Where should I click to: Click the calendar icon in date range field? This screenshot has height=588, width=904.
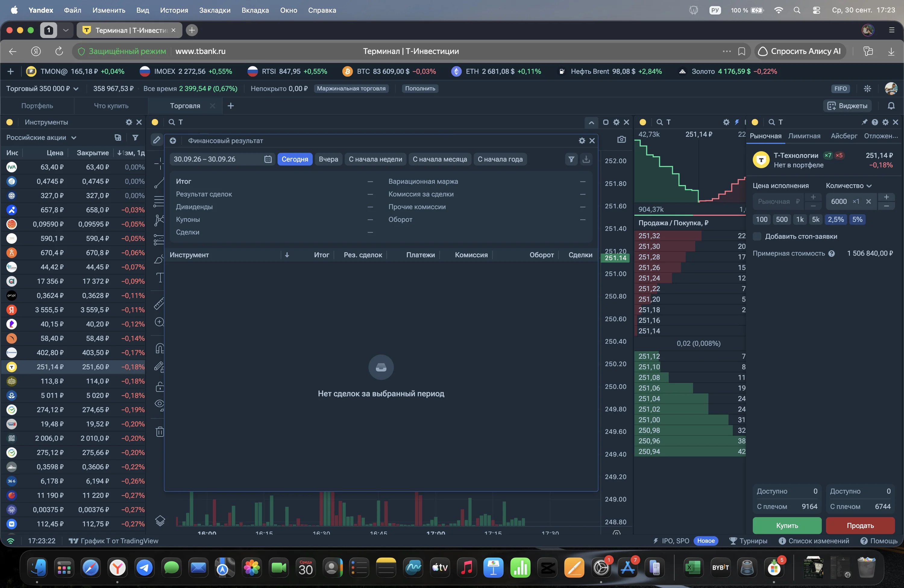(x=268, y=159)
